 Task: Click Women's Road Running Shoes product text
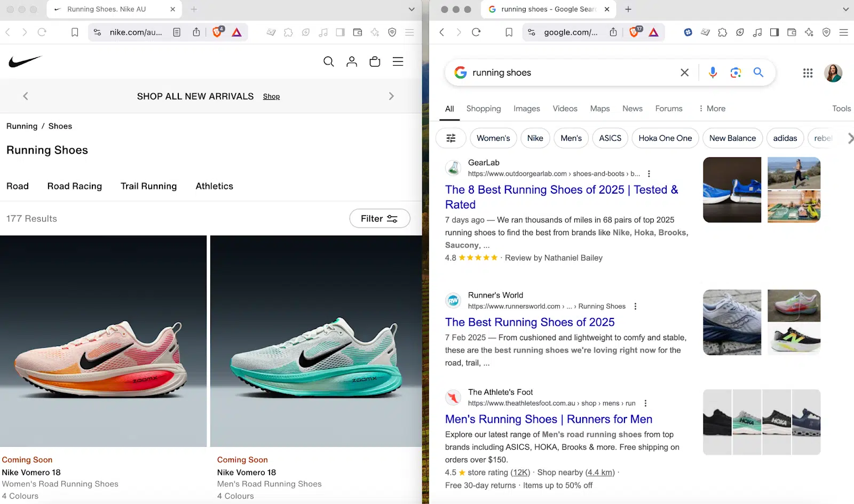tap(60, 484)
